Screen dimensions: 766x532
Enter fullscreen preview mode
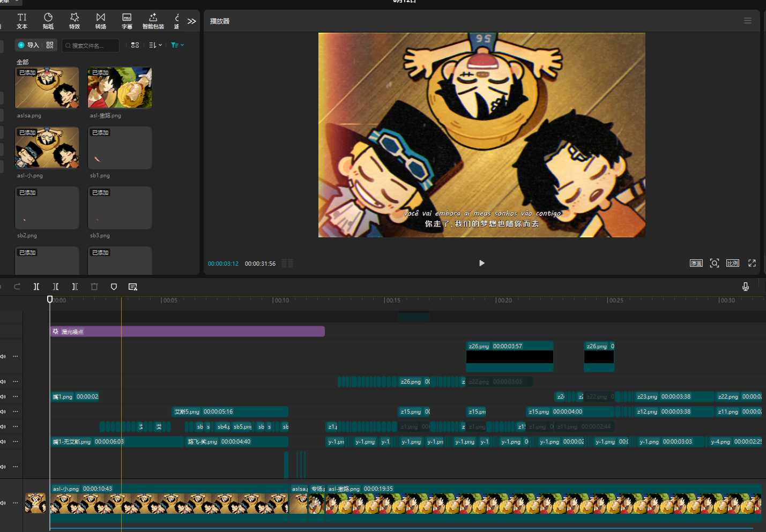click(752, 263)
